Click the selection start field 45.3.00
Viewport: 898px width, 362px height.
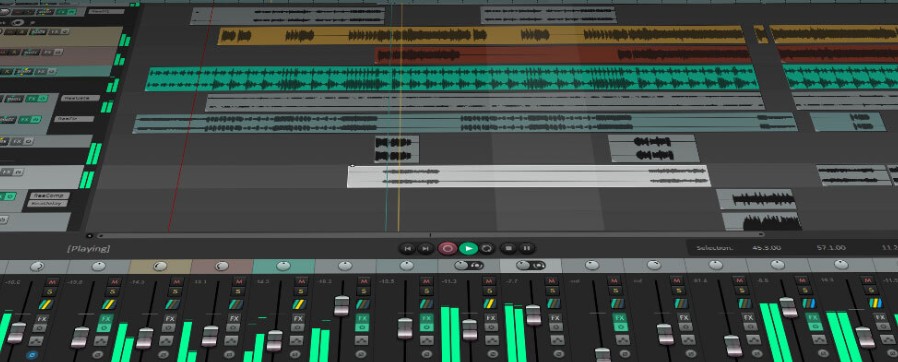click(766, 248)
